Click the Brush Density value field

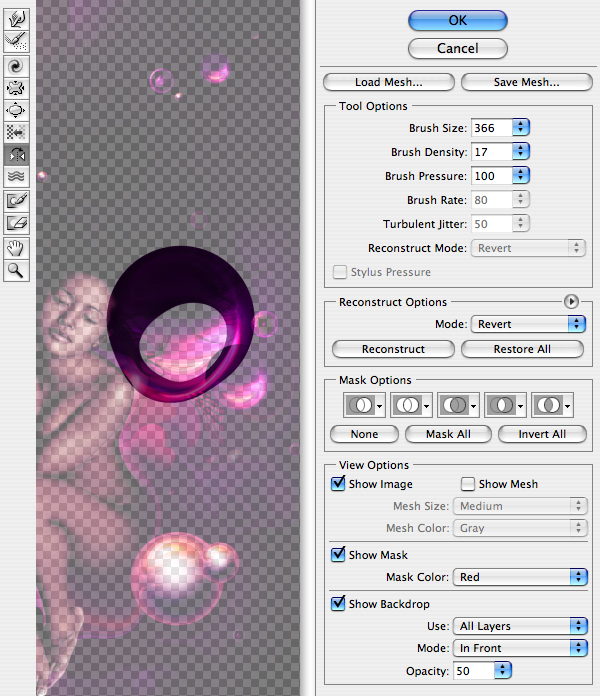coord(492,152)
